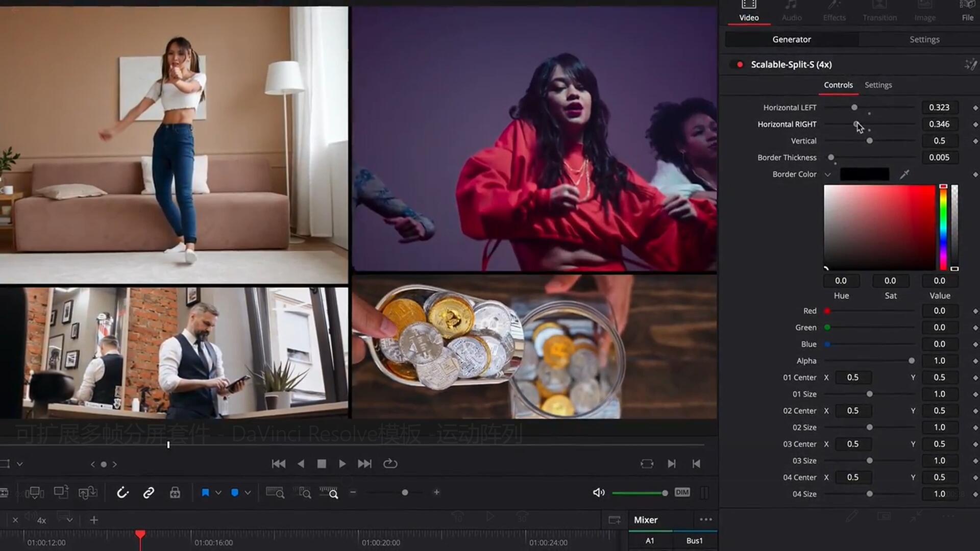980x551 pixels.
Task: Click the Border Color eyedropper icon
Action: [x=904, y=174]
